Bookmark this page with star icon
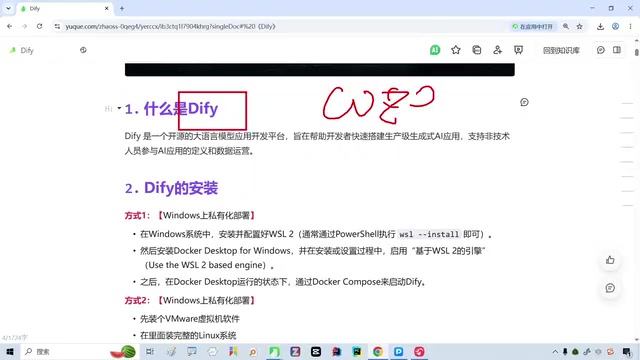The height and width of the screenshot is (360, 640). (580, 26)
